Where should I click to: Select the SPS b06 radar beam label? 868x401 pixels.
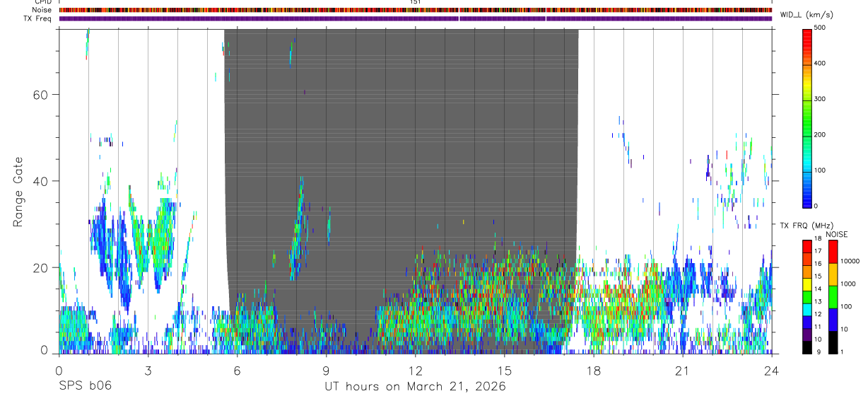point(85,386)
